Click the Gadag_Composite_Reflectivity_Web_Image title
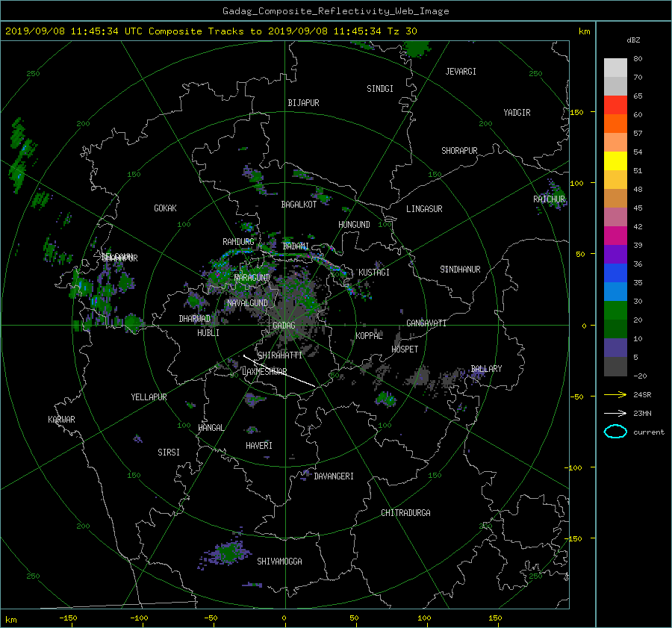The image size is (672, 628). pyautogui.click(x=335, y=10)
